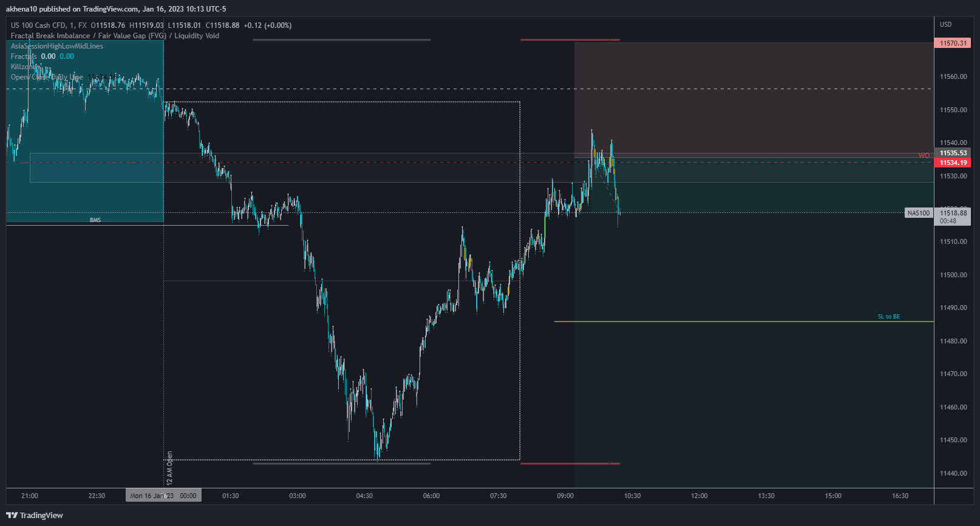Click the +0.12 (+0.00%) change value
The width and height of the screenshot is (980, 526).
click(268, 25)
